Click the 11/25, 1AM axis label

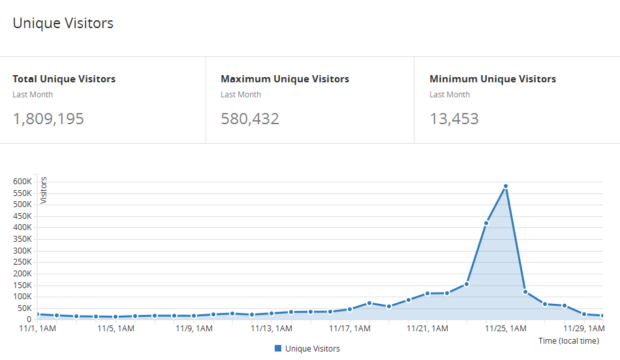pos(505,328)
